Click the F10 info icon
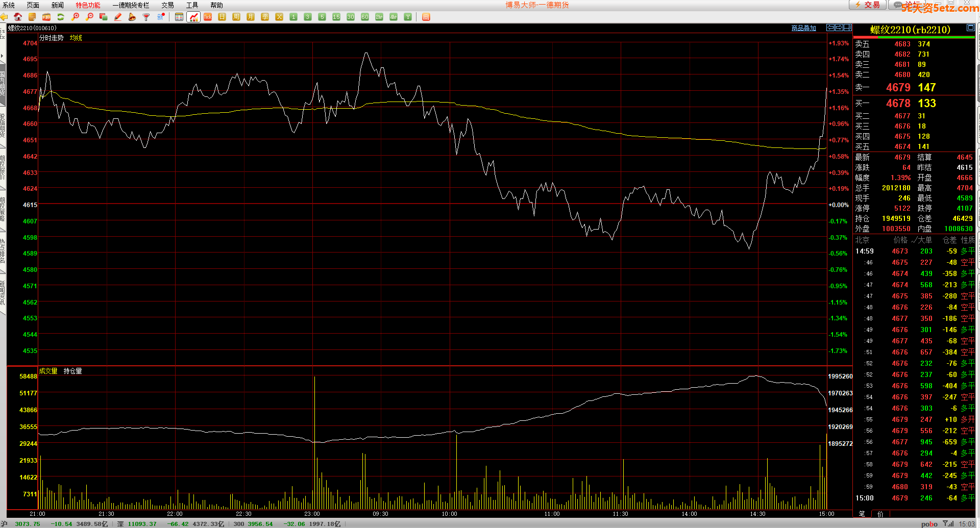Screen dimensions: 980x528 pyautogui.click(x=46, y=17)
